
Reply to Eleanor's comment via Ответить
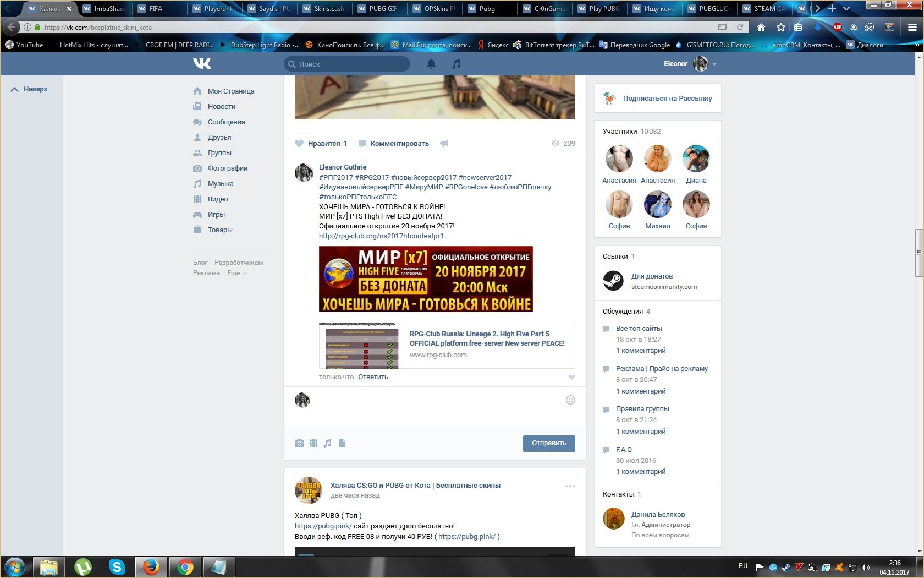[373, 377]
